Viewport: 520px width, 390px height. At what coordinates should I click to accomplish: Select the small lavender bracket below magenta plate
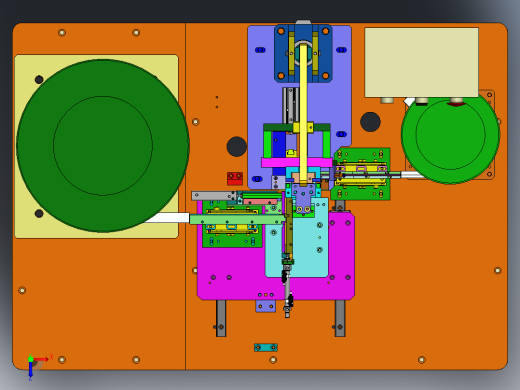click(x=266, y=306)
